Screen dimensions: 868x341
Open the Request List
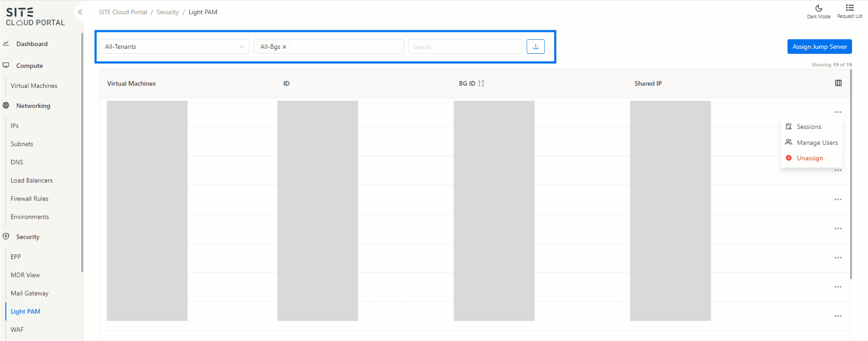point(849,11)
